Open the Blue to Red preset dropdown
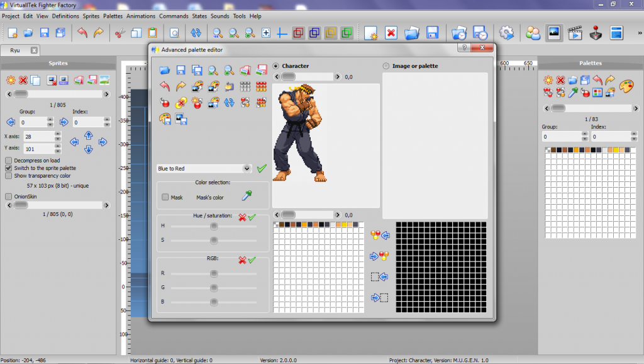Viewport: 644px width, 364px height. pos(247,168)
